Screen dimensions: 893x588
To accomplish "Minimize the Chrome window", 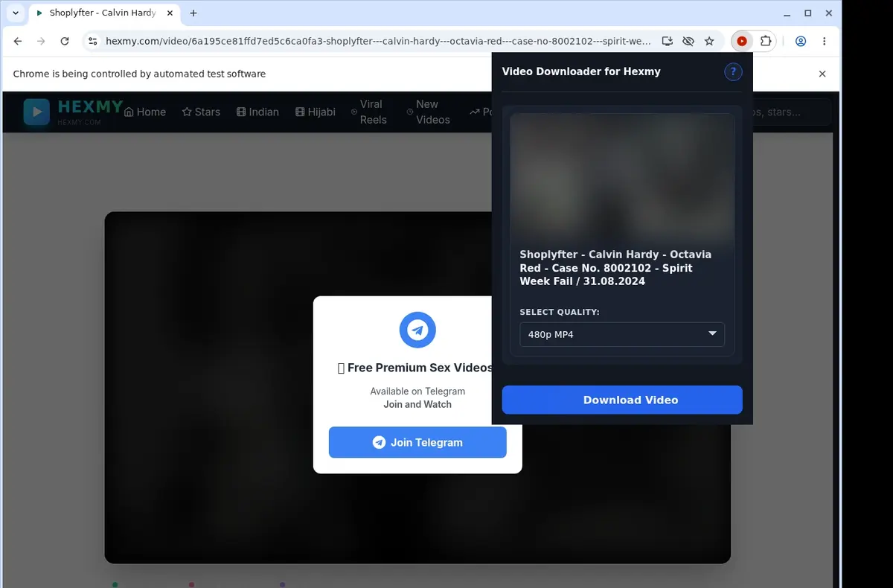I will click(x=787, y=13).
